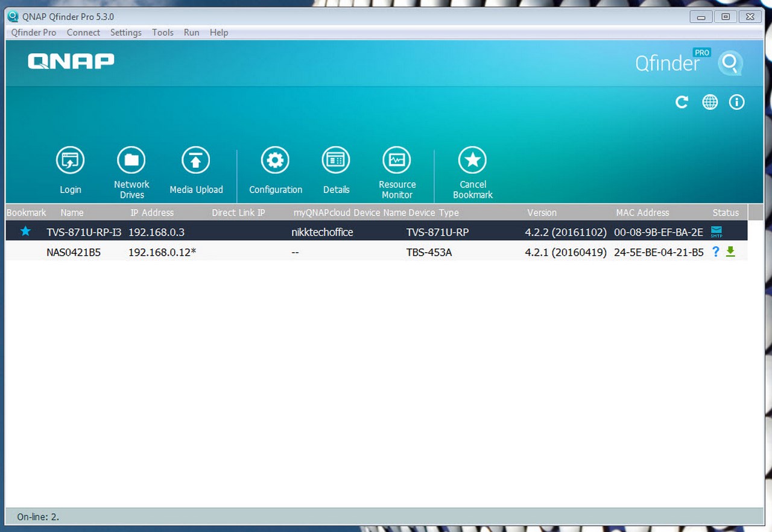Launch Media Upload tool
This screenshot has width=772, height=532.
tap(196, 160)
